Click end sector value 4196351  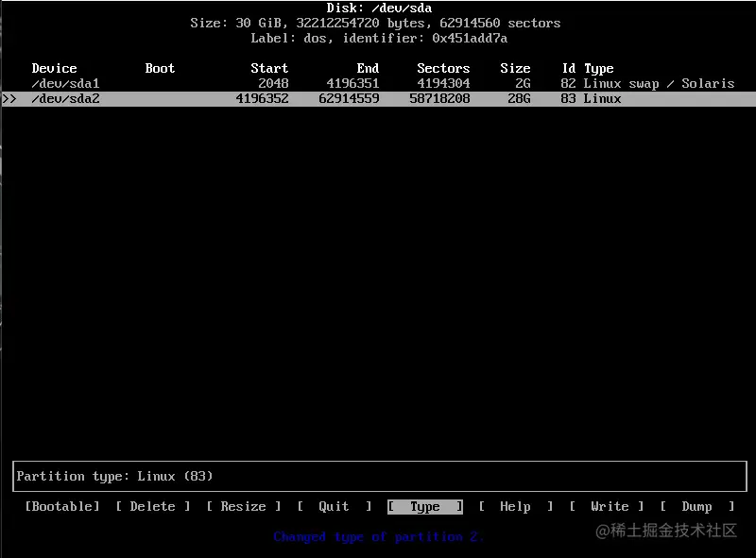coord(352,83)
